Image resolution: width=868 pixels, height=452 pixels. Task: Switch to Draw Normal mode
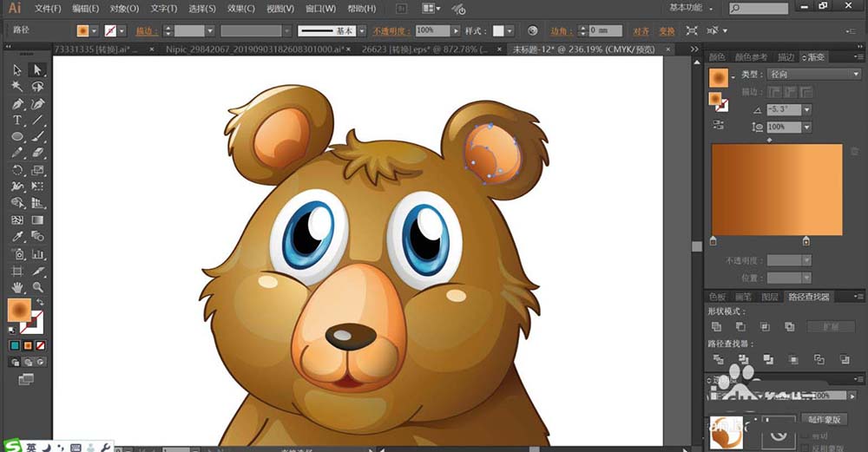click(x=15, y=363)
